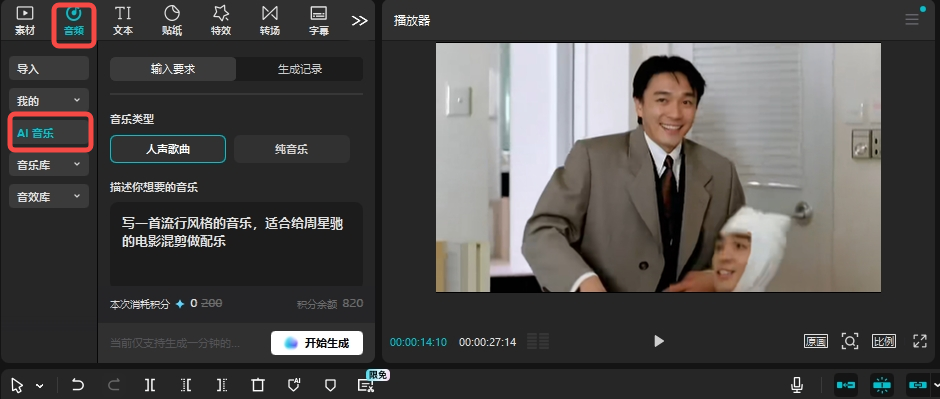
Task: Click the video preview frame
Action: pyautogui.click(x=658, y=167)
